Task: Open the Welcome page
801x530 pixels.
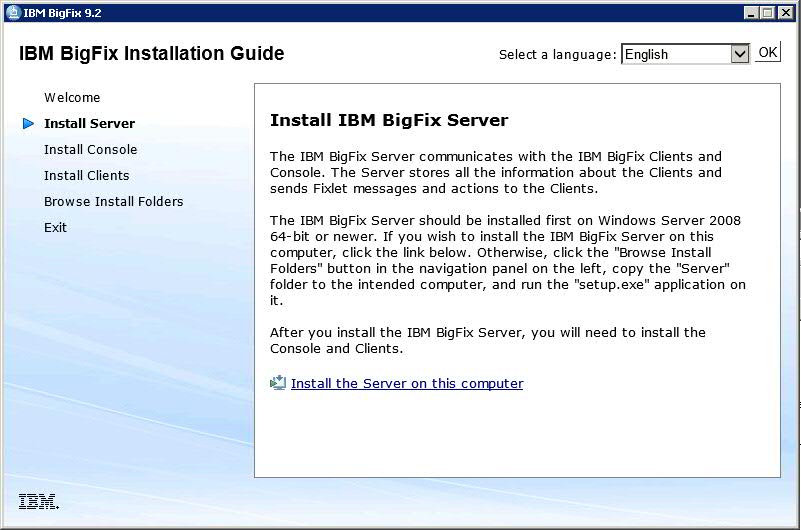Action: pos(72,98)
